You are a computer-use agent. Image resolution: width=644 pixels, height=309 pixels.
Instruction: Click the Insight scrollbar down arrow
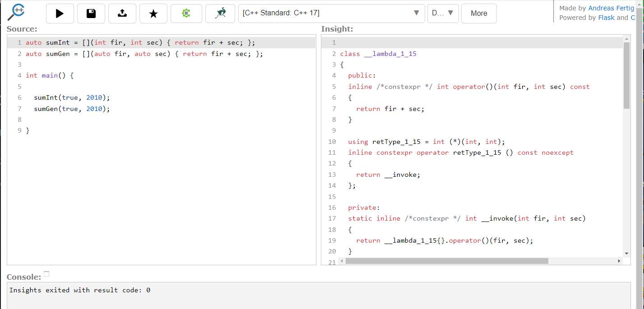pos(626,254)
